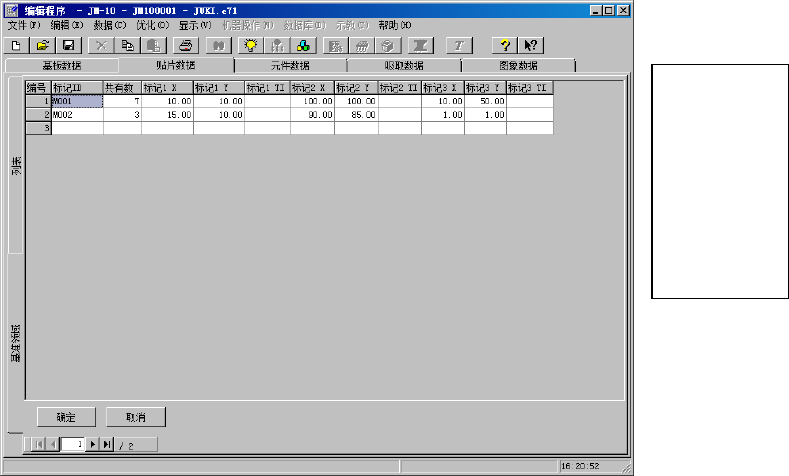Activate the arrow-with-question-mark context help icon
789x476 pixels.
tap(530, 46)
